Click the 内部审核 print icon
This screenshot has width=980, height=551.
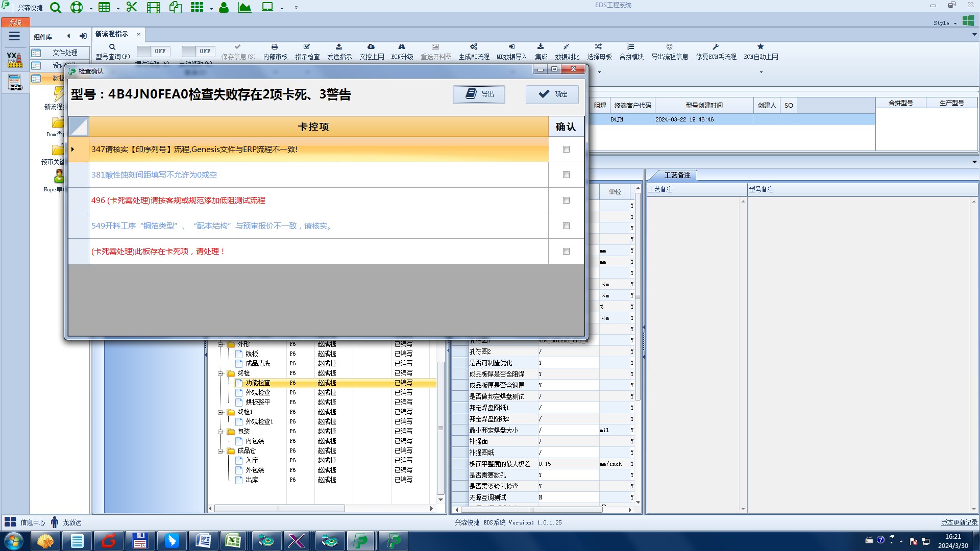pyautogui.click(x=275, y=47)
